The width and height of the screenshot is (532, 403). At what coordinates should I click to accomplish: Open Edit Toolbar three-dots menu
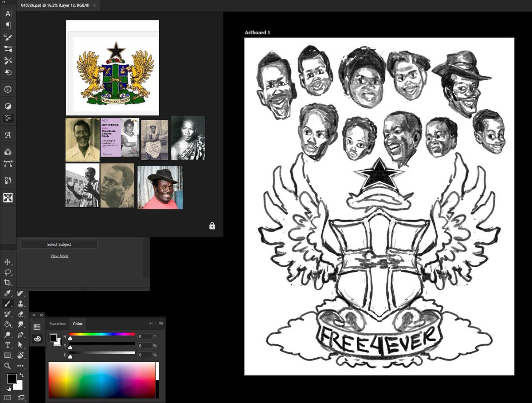tap(20, 366)
